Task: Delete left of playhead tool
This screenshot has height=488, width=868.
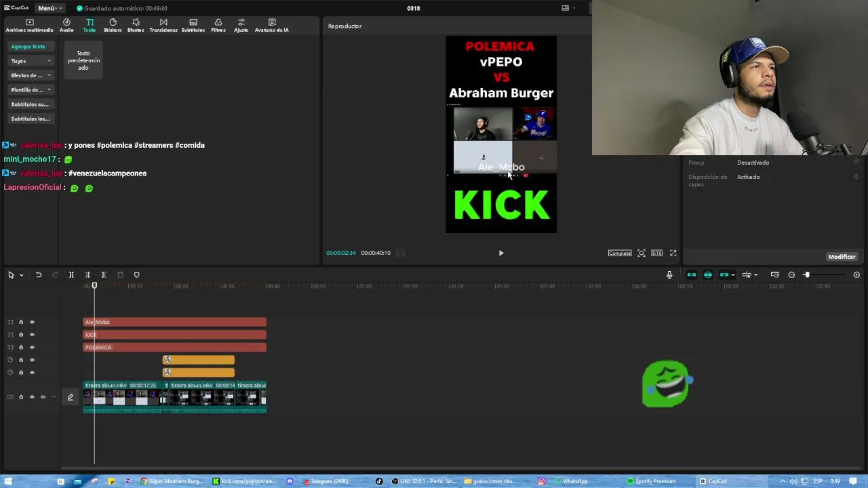Action: (87, 274)
